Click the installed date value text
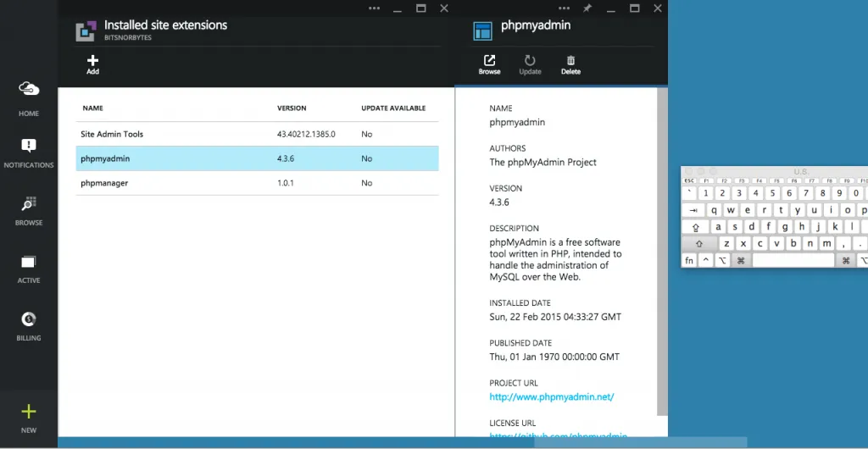 tap(555, 317)
